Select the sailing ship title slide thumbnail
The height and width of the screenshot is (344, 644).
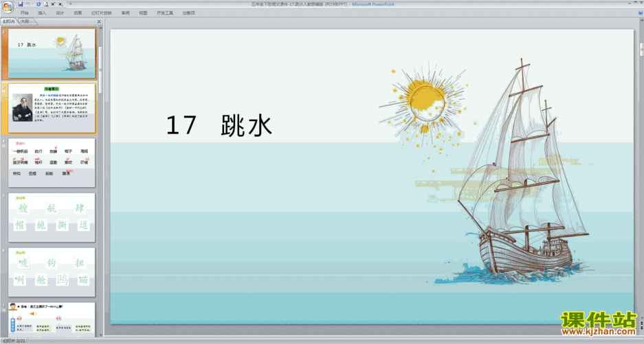click(52, 53)
